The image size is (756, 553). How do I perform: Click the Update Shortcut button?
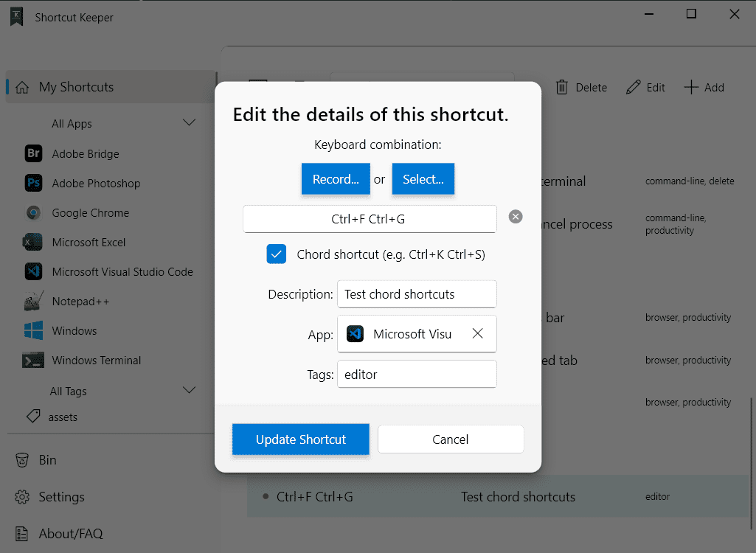pos(301,439)
